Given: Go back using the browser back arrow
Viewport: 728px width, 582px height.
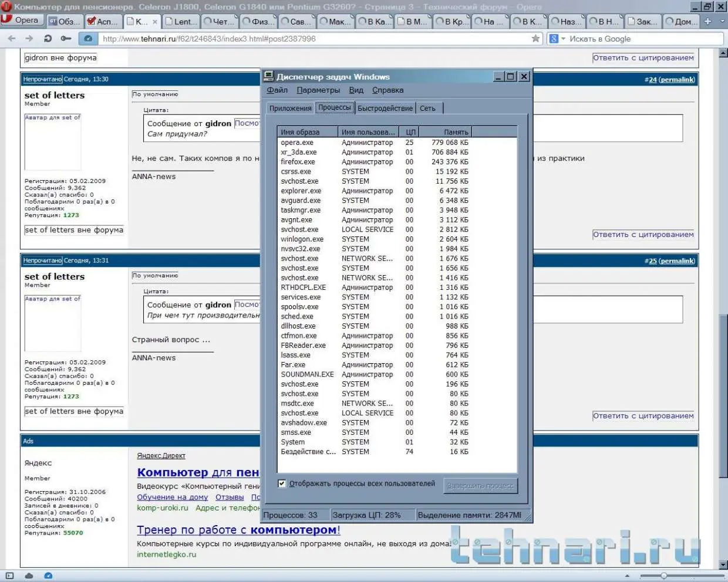Looking at the screenshot, I should pyautogui.click(x=12, y=39).
